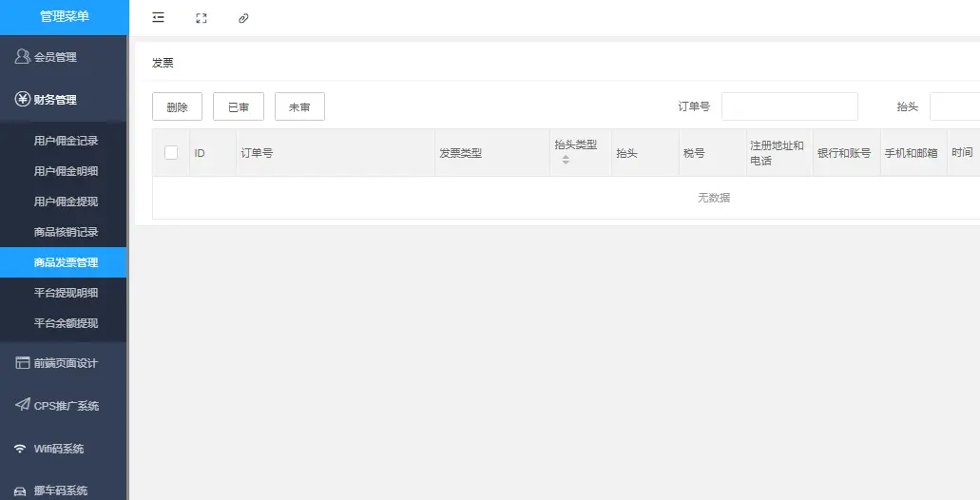
Task: Open 平台提现明细 page
Action: [63, 293]
